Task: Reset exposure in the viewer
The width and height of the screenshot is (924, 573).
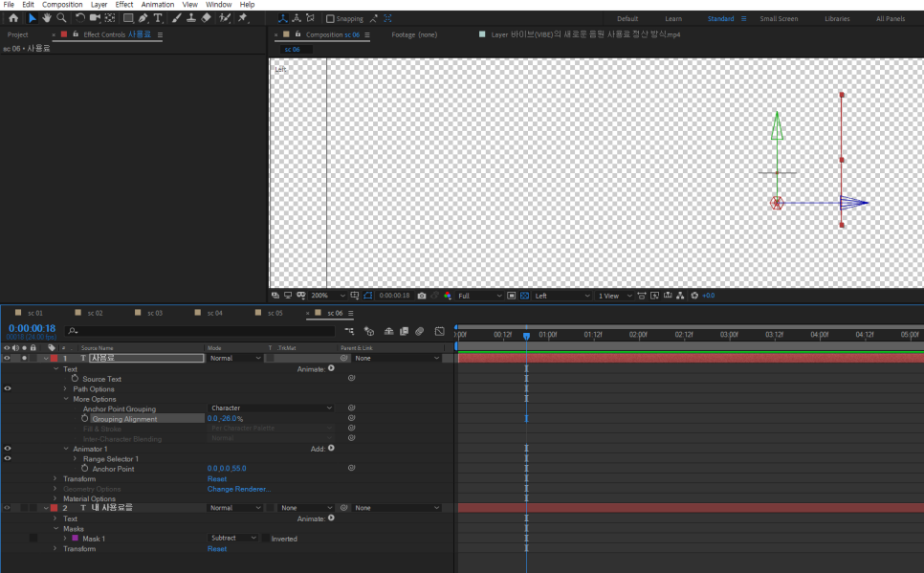Action: pos(694,296)
